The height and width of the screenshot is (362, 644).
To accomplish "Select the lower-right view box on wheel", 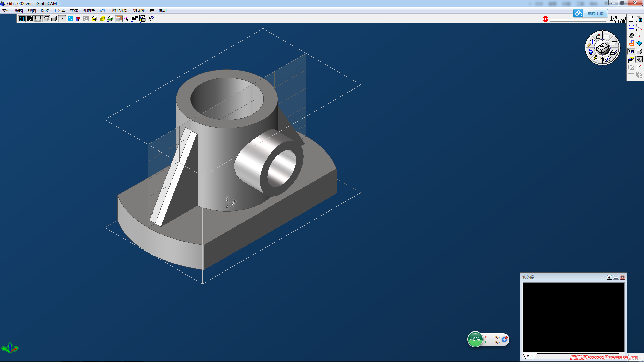I will point(614,52).
